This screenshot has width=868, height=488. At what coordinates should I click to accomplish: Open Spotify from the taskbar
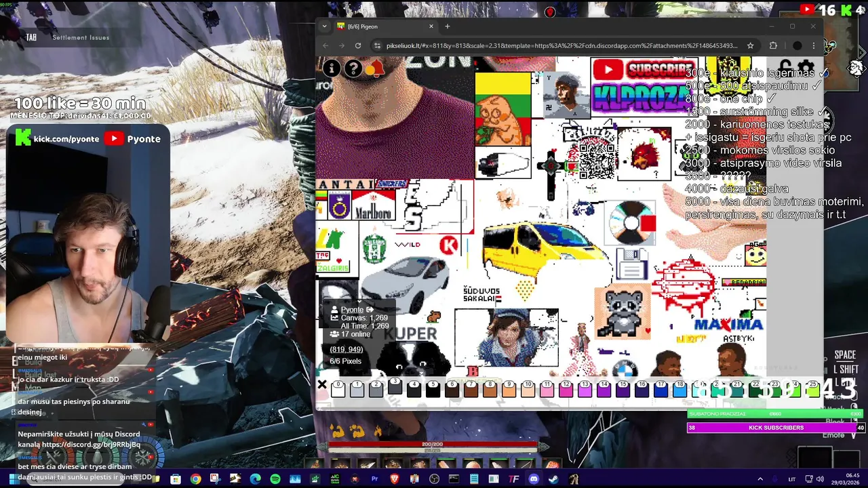coord(275,479)
